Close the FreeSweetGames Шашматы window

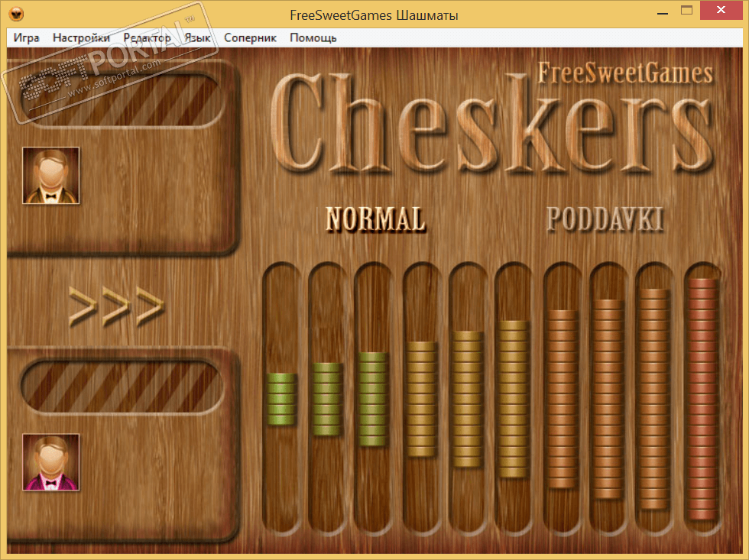click(x=721, y=10)
